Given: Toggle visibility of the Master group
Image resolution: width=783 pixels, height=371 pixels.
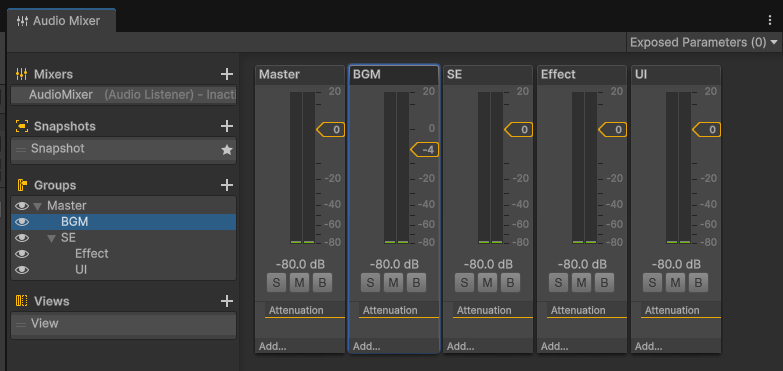Looking at the screenshot, I should [x=21, y=206].
